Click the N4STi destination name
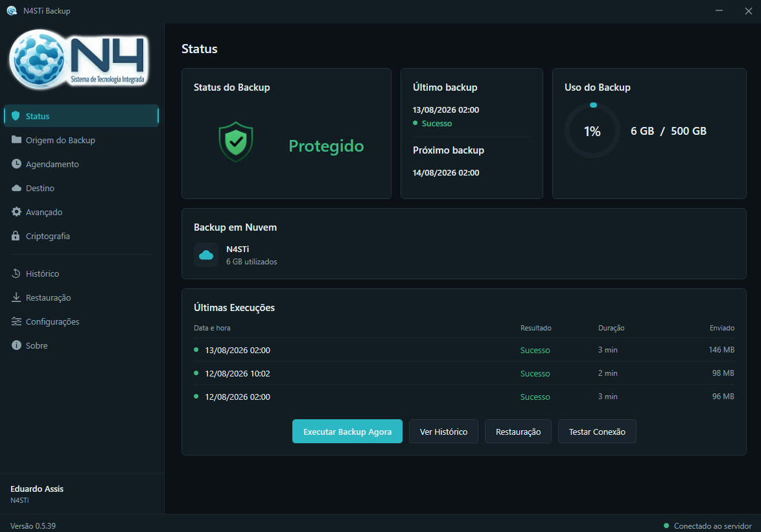761x532 pixels. pyautogui.click(x=238, y=249)
